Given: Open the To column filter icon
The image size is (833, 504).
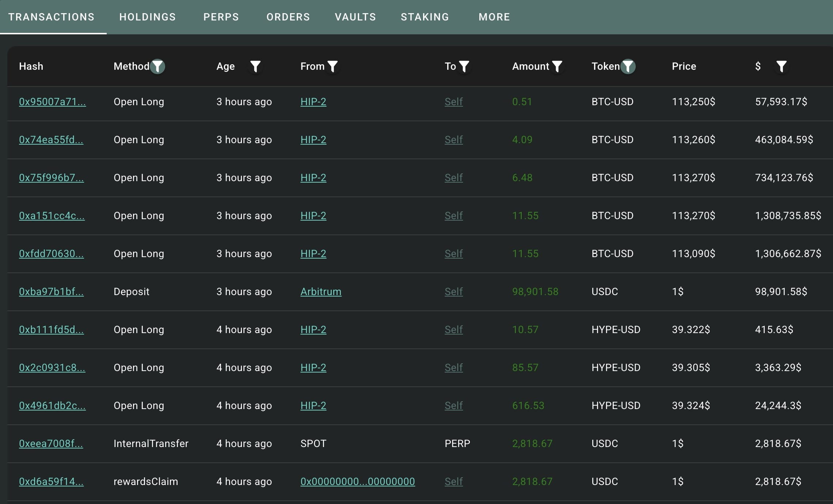Looking at the screenshot, I should (464, 66).
